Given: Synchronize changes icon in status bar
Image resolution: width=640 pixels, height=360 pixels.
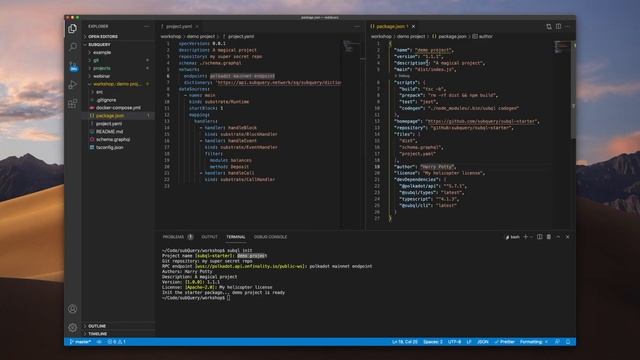Looking at the screenshot, I should (x=99, y=342).
